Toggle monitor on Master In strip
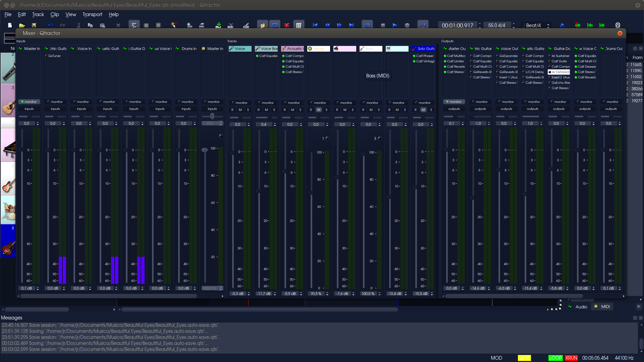Image resolution: width=644 pixels, height=362 pixels. [x=29, y=102]
